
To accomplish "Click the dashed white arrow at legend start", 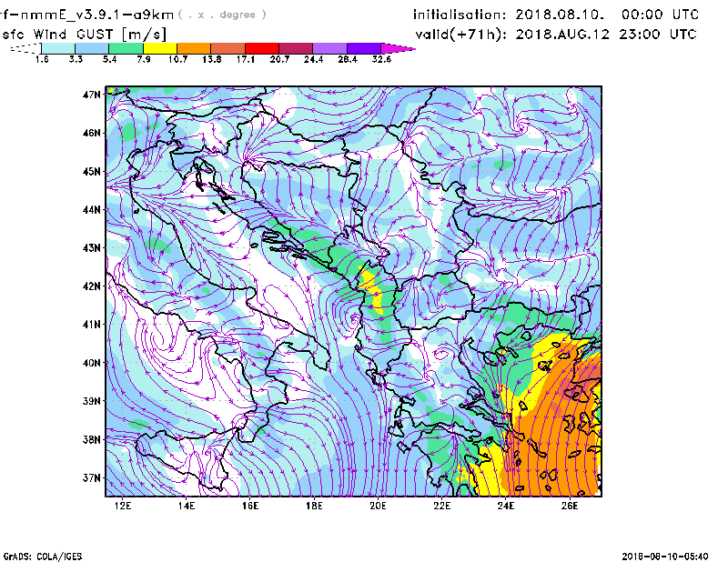I will [x=25, y=48].
